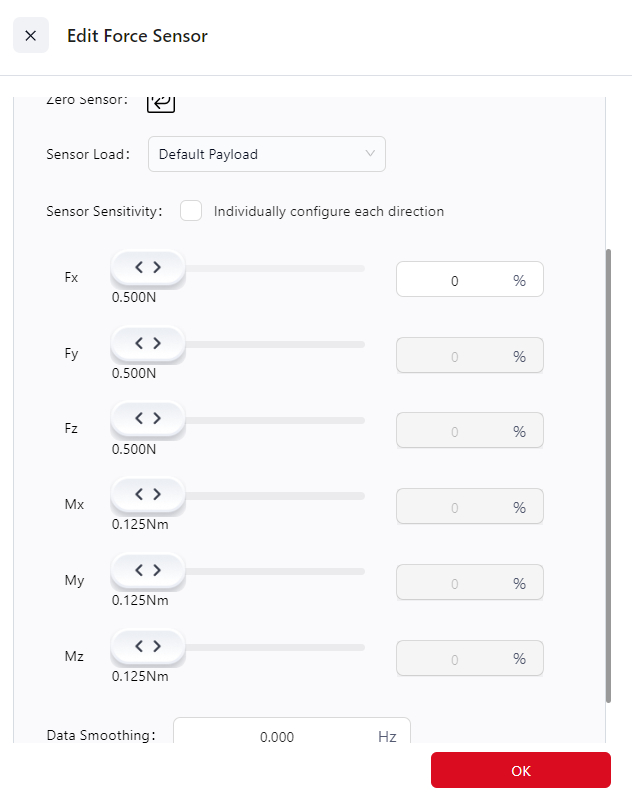Click the Sensor Load dropdown chevron arrow
The width and height of the screenshot is (632, 810).
coord(370,154)
